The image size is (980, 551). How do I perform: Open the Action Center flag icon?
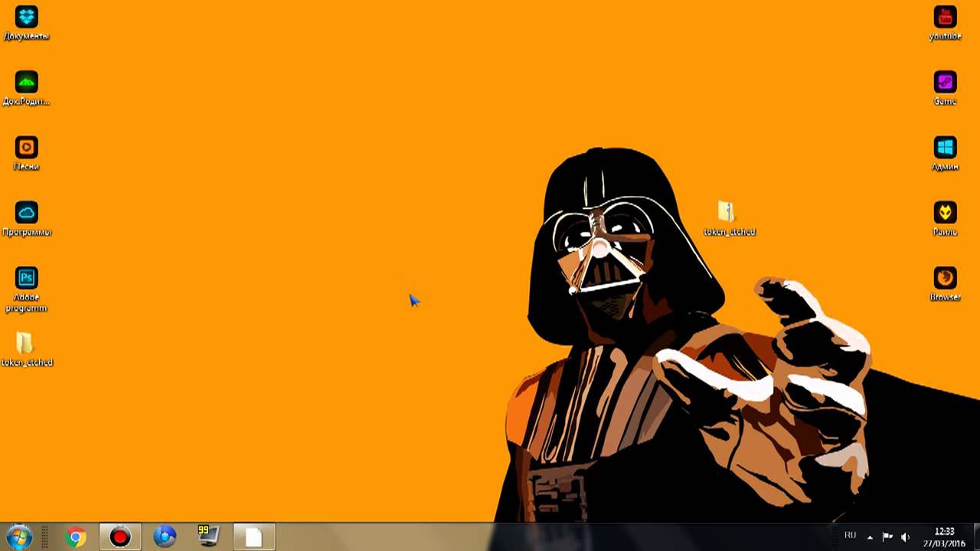[887, 537]
